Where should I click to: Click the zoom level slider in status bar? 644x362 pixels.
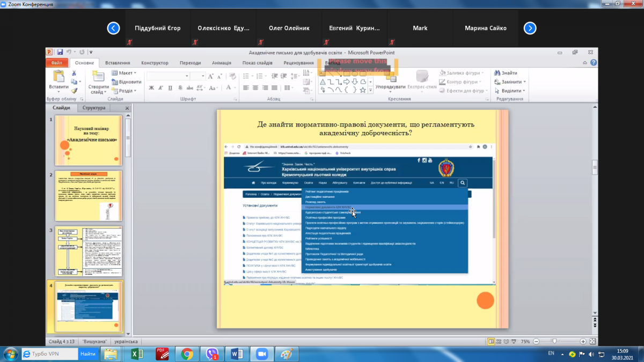click(554, 341)
